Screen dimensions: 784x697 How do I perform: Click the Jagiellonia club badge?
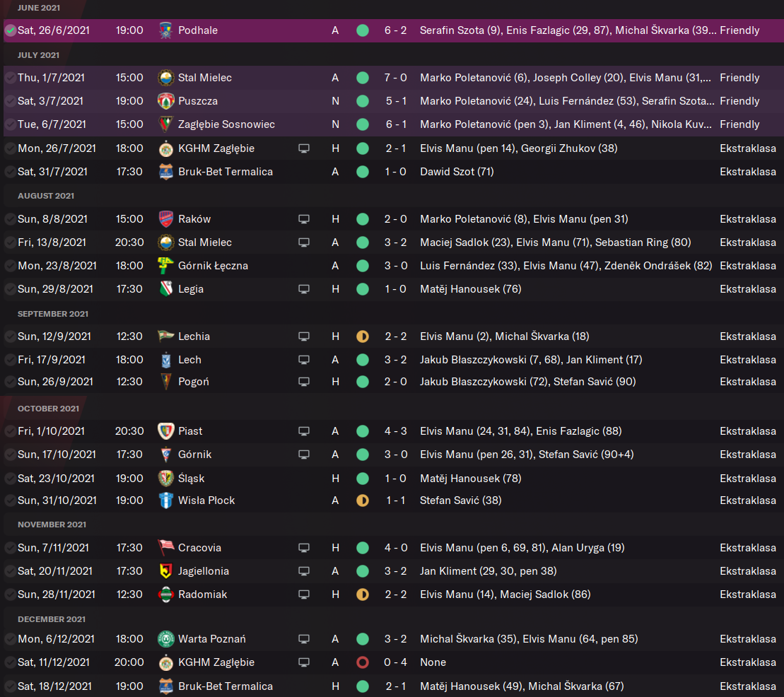pos(165,571)
